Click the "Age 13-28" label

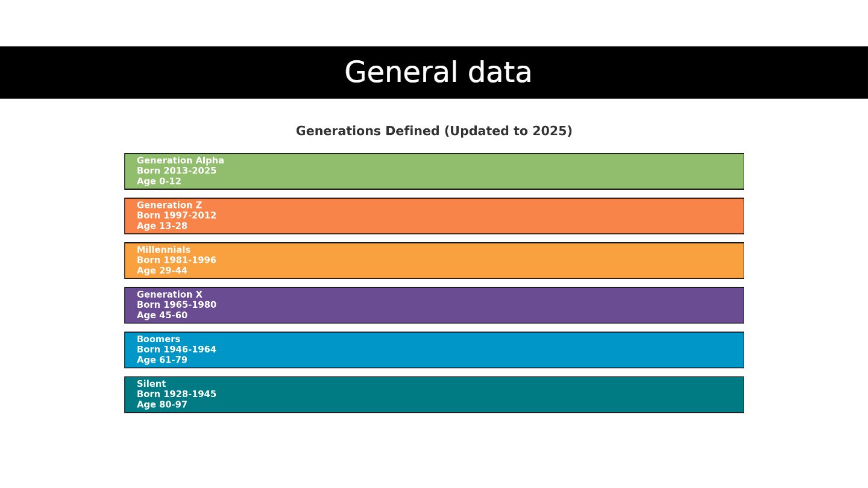click(162, 226)
